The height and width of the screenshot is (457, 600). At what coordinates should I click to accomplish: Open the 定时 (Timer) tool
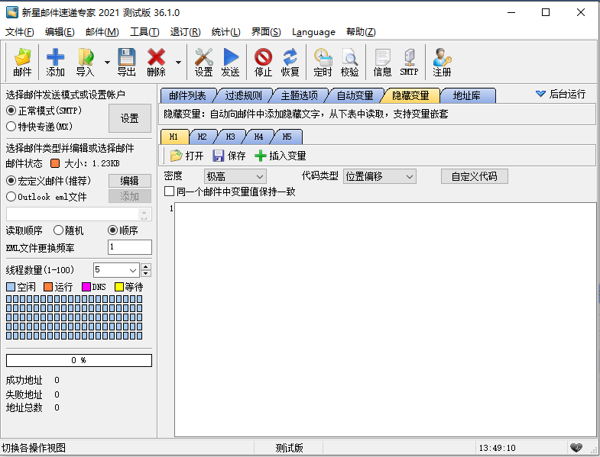tap(322, 63)
